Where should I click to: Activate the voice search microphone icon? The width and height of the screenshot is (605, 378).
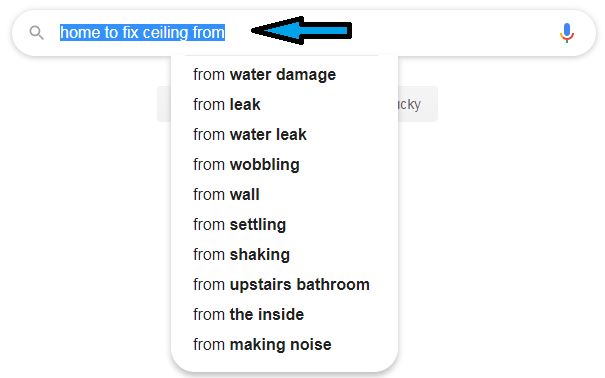pos(566,33)
